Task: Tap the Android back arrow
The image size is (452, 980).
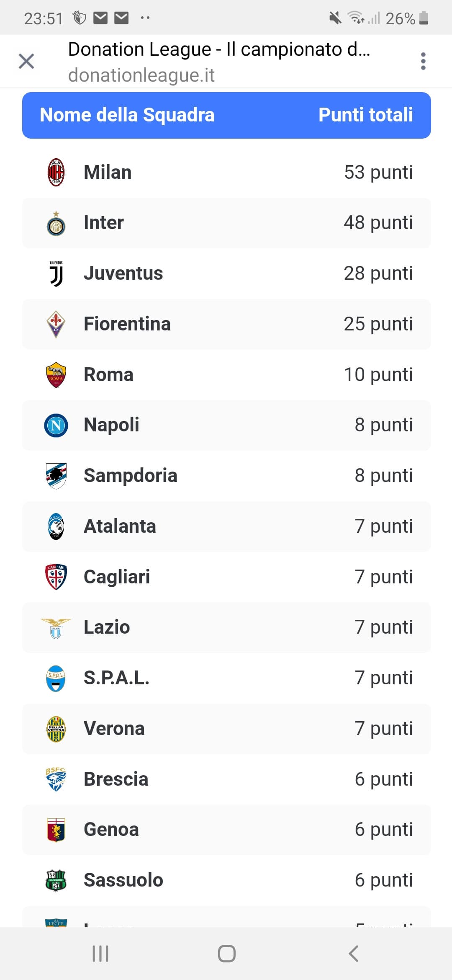Action: [353, 954]
